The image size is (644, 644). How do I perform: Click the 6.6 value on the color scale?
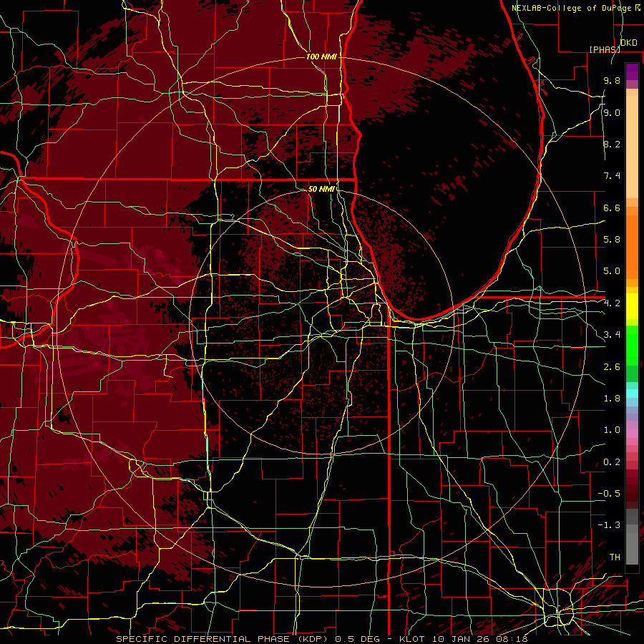612,208
